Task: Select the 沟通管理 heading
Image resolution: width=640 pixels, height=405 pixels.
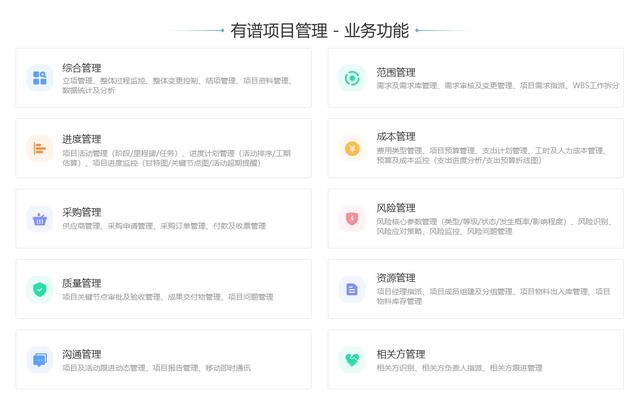Action: point(82,354)
